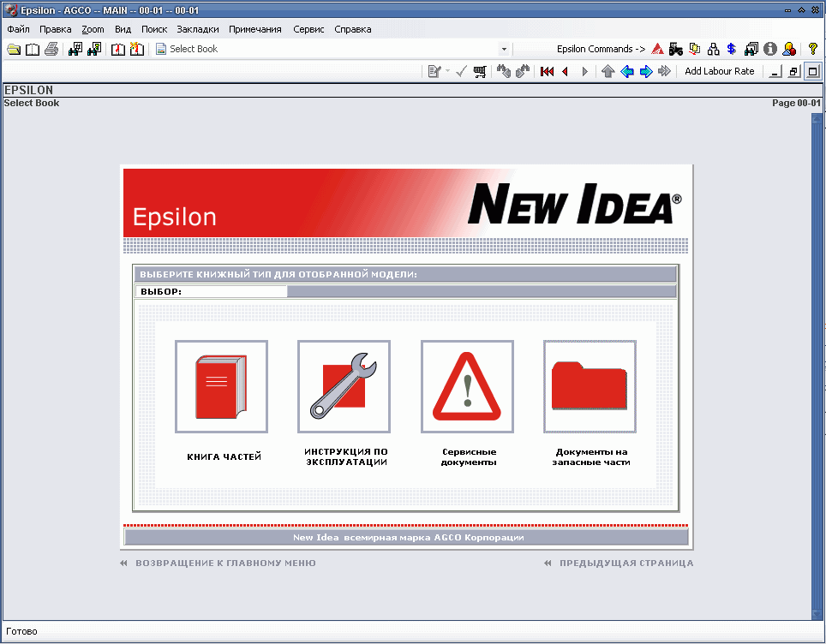Open the "Сервис" menu
The height and width of the screenshot is (644, 826).
[x=308, y=28]
